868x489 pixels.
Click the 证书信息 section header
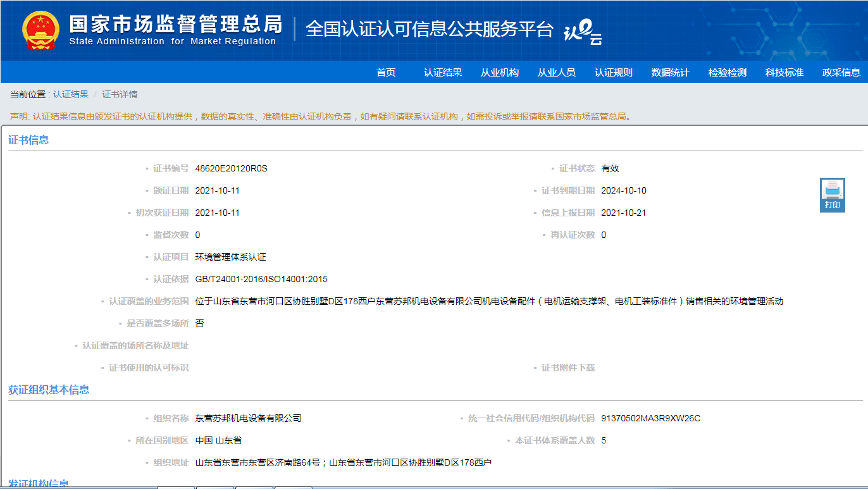(x=28, y=140)
